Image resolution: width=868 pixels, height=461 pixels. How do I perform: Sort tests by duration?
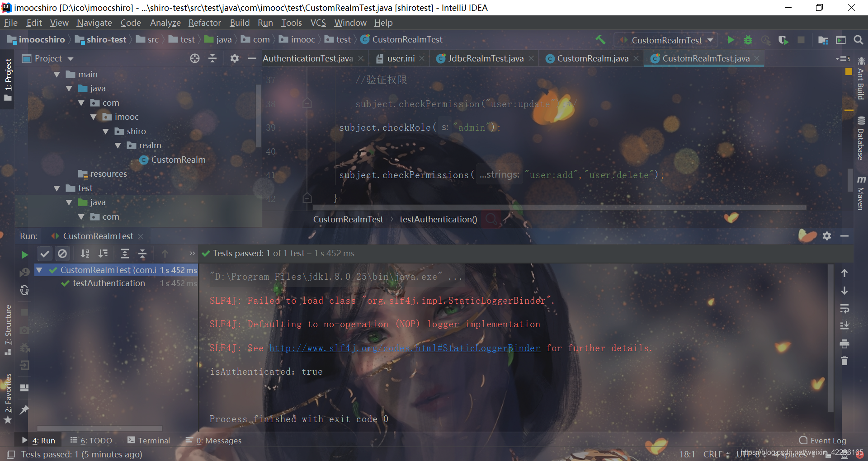click(103, 254)
